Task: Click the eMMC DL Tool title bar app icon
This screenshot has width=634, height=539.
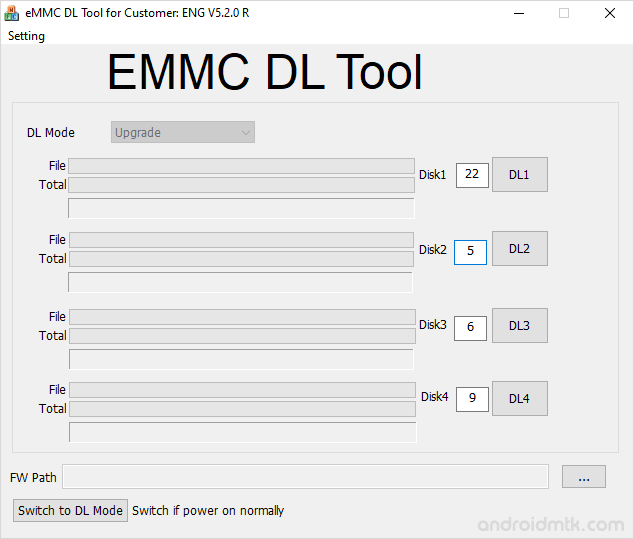Action: (x=11, y=13)
